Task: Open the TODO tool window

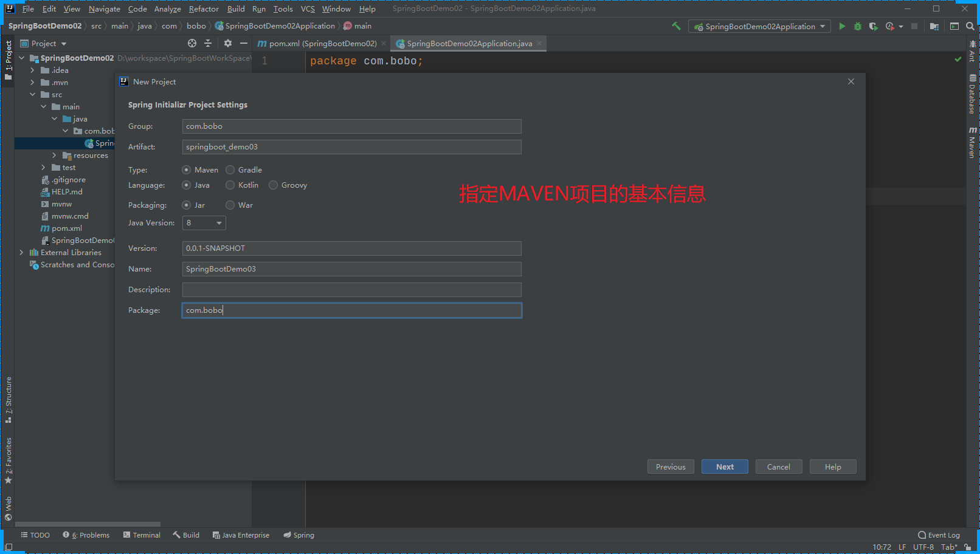Action: click(x=35, y=535)
